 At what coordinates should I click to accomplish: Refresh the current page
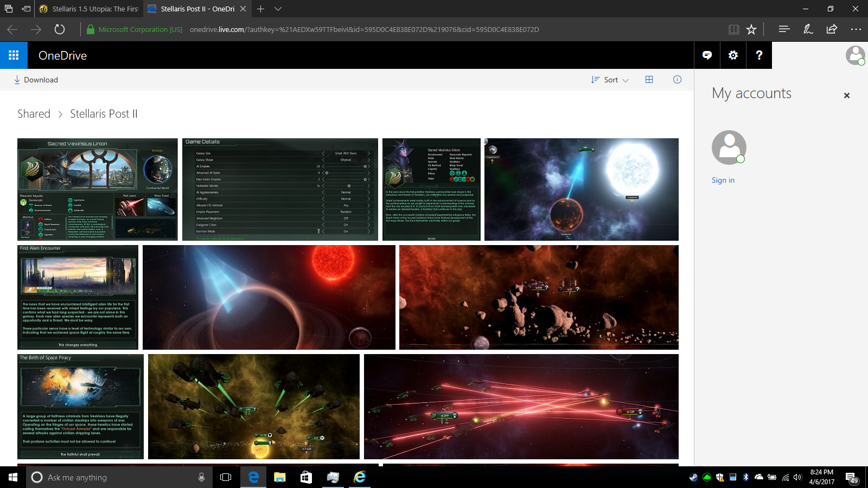(60, 29)
